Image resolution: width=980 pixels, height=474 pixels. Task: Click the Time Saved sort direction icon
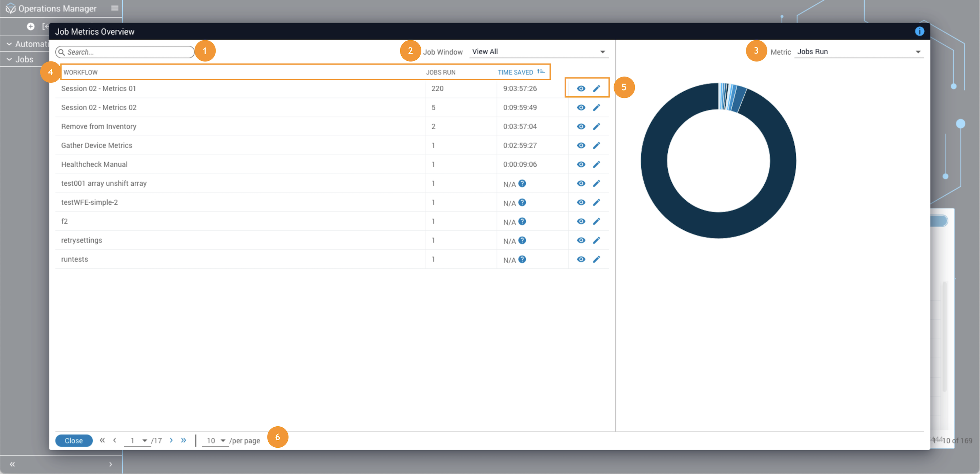[541, 71]
